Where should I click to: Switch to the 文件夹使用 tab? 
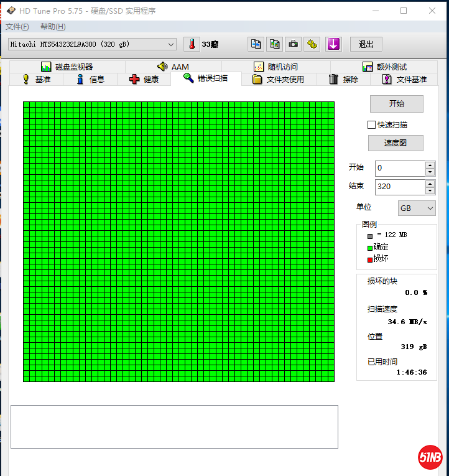coord(278,79)
